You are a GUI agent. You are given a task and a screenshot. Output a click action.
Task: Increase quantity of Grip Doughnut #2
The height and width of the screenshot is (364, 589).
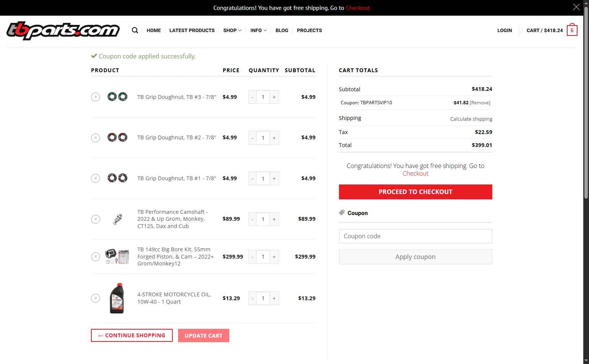(274, 138)
